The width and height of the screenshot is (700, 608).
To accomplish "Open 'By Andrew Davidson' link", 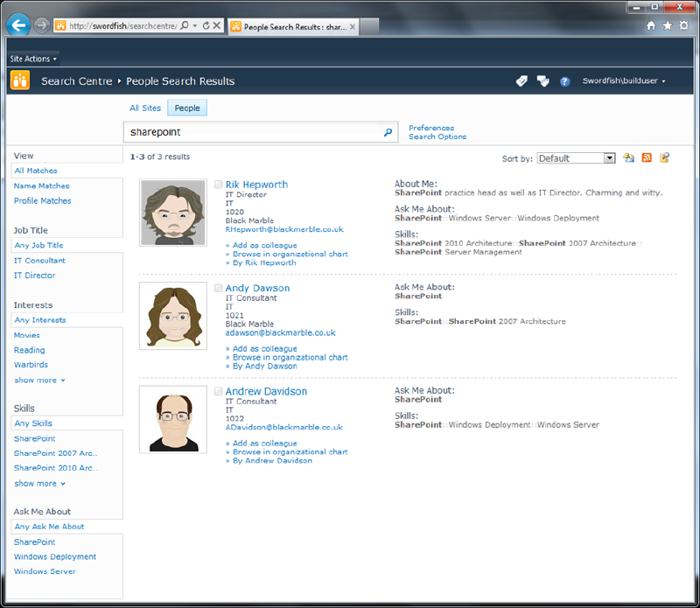I will 272,460.
